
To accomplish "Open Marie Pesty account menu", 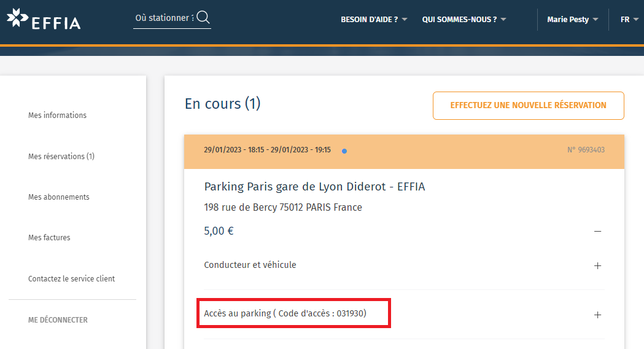I will click(x=573, y=19).
